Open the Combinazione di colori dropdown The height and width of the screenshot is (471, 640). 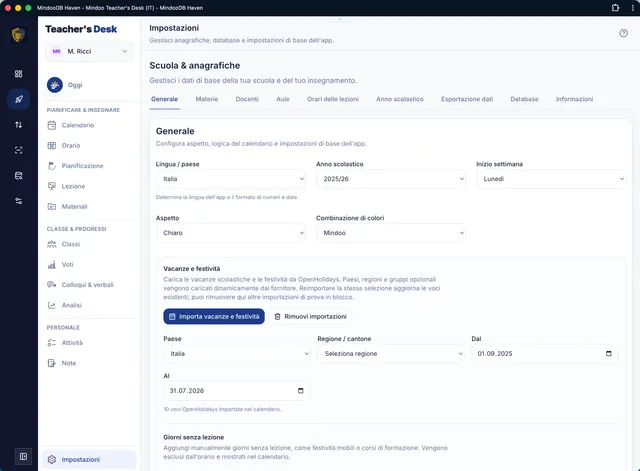click(x=391, y=233)
